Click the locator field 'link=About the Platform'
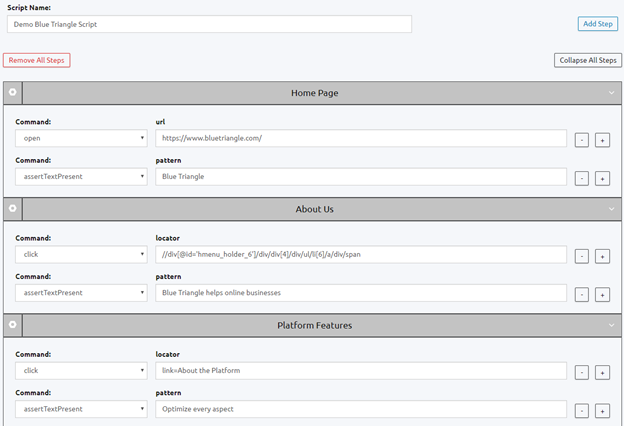Image resolution: width=624 pixels, height=426 pixels. [x=361, y=371]
